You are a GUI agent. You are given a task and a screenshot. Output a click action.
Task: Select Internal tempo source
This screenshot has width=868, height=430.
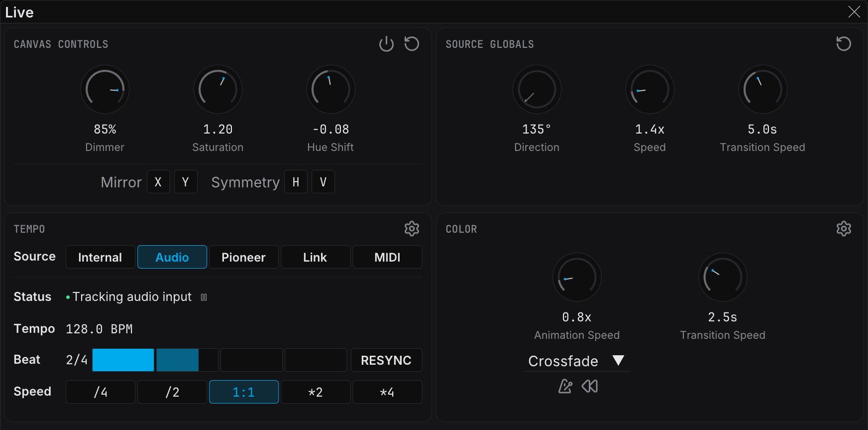click(100, 257)
